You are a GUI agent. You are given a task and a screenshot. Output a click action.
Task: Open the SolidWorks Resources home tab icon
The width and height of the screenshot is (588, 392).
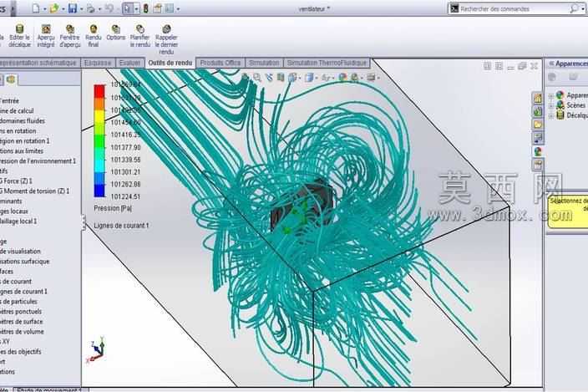tap(538, 99)
